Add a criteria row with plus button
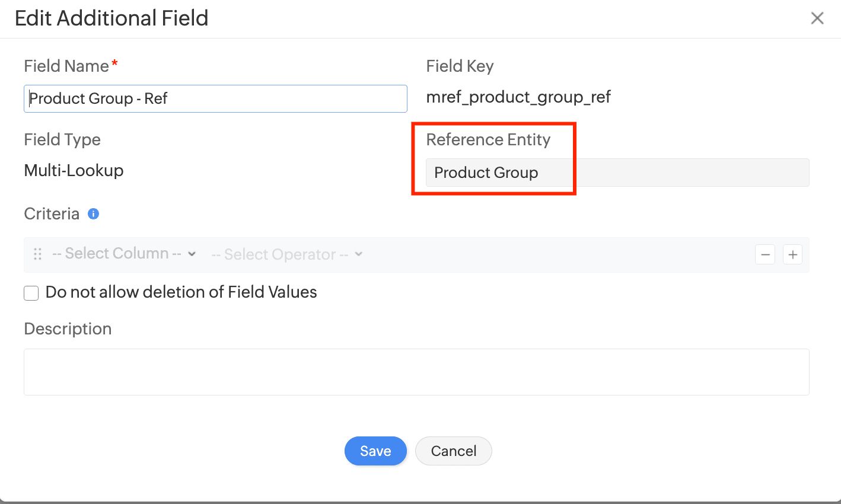841x504 pixels. tap(792, 255)
